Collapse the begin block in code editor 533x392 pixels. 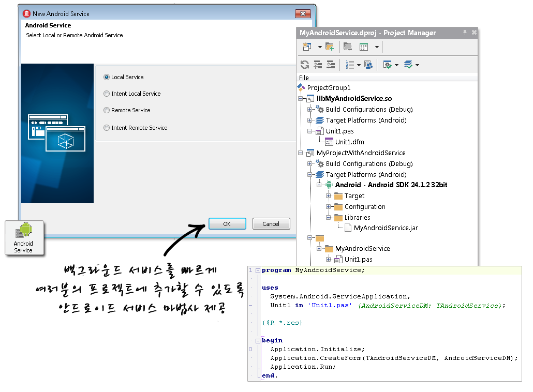258,341
